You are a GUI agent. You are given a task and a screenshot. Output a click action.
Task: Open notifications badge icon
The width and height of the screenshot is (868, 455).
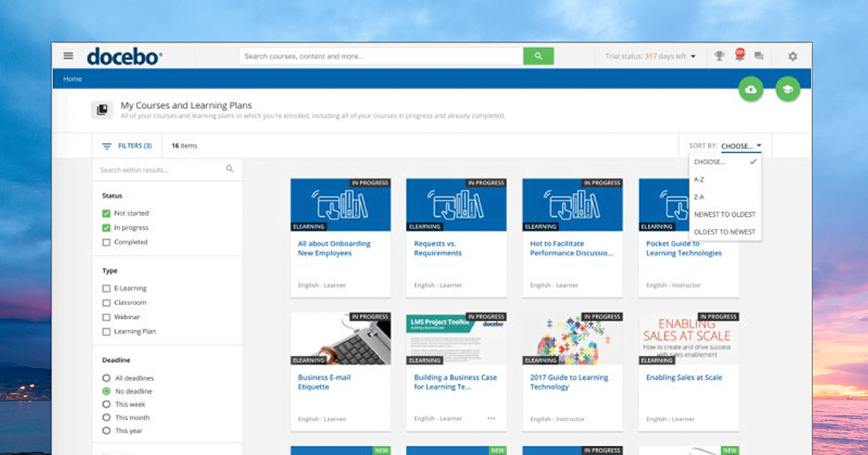point(739,55)
